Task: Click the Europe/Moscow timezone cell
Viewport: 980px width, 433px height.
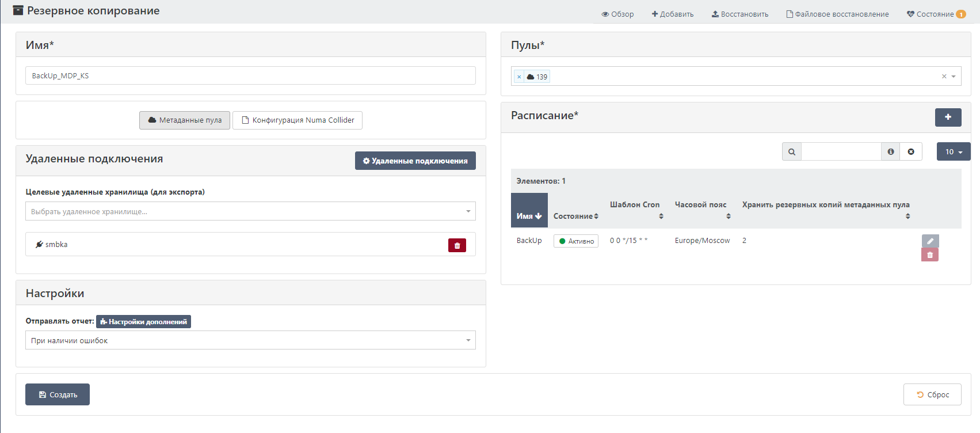Action: 702,241
